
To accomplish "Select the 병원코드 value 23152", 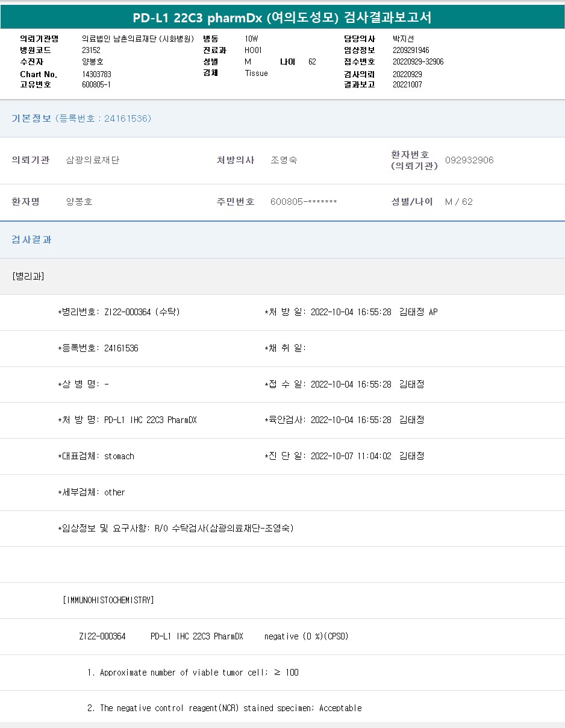I will coord(91,51).
